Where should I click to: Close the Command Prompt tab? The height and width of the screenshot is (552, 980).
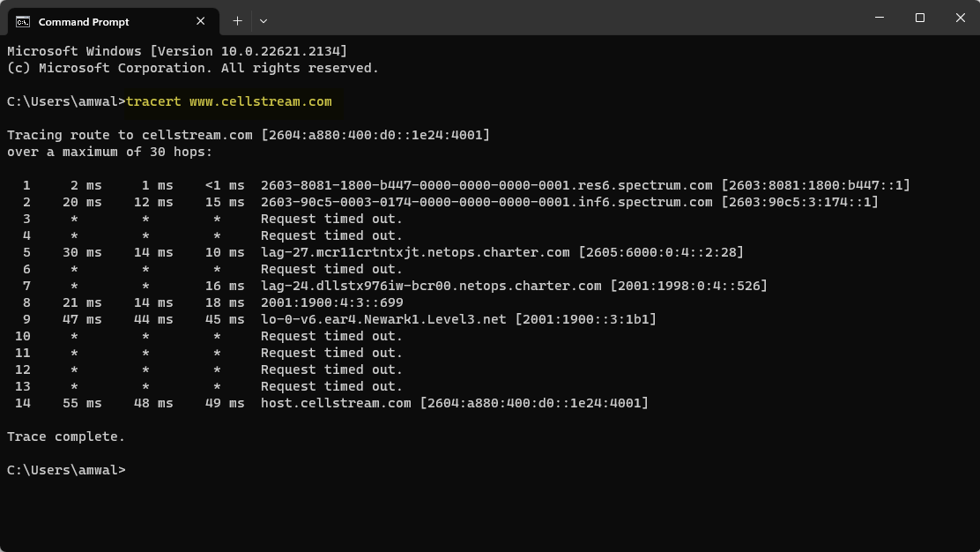tap(201, 20)
